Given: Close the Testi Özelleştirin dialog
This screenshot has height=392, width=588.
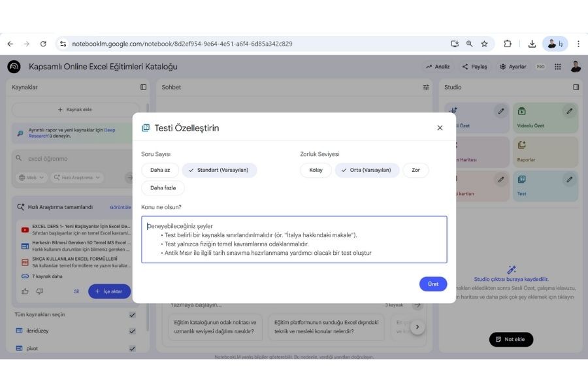Looking at the screenshot, I should tap(440, 128).
